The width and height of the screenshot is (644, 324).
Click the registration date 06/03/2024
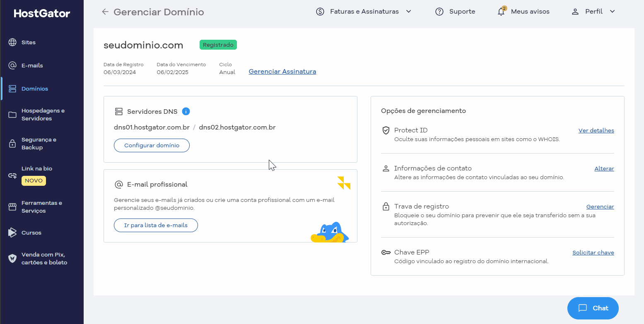coord(120,72)
